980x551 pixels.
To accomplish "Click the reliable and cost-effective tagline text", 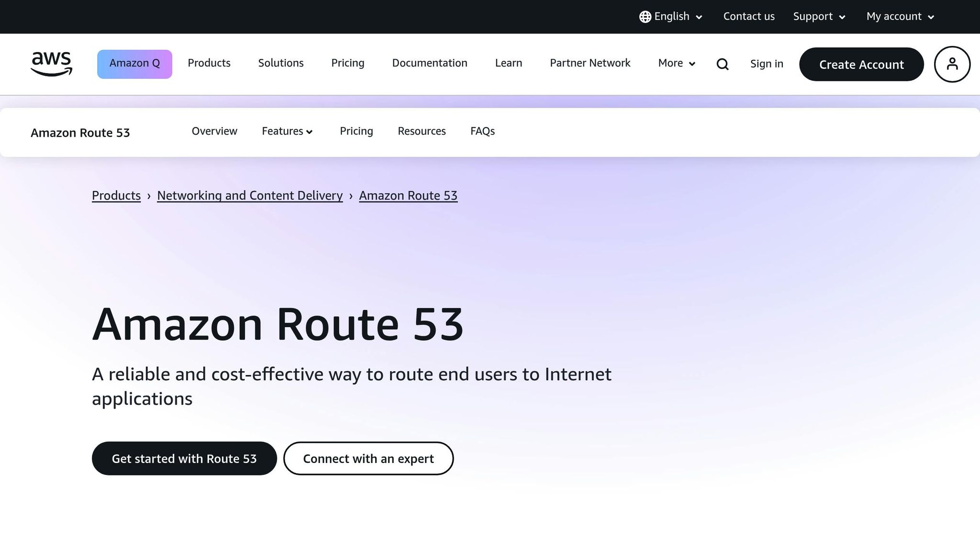I will pyautogui.click(x=352, y=386).
